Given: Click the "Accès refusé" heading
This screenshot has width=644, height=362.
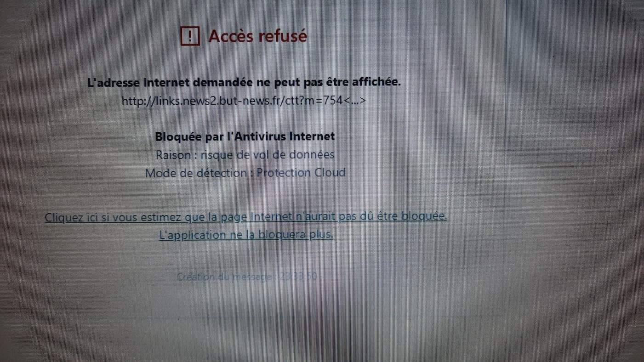Looking at the screenshot, I should coord(257,36).
